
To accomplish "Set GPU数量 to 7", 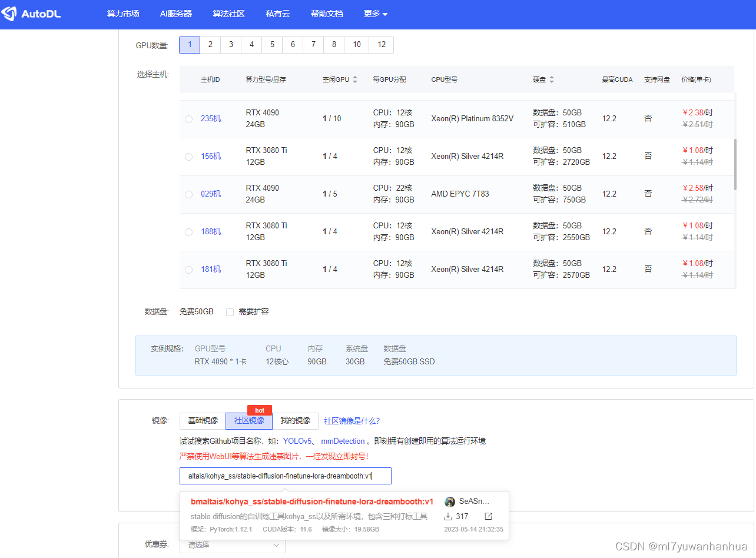I will coord(313,45).
